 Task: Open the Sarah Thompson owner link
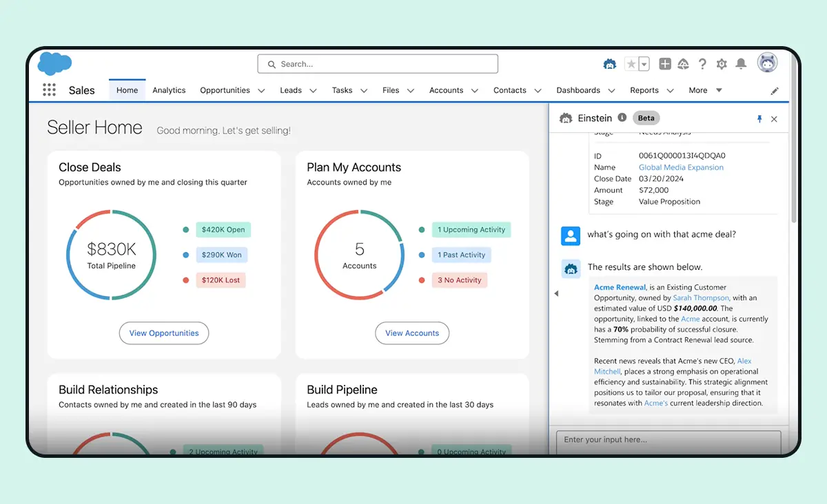pos(701,298)
